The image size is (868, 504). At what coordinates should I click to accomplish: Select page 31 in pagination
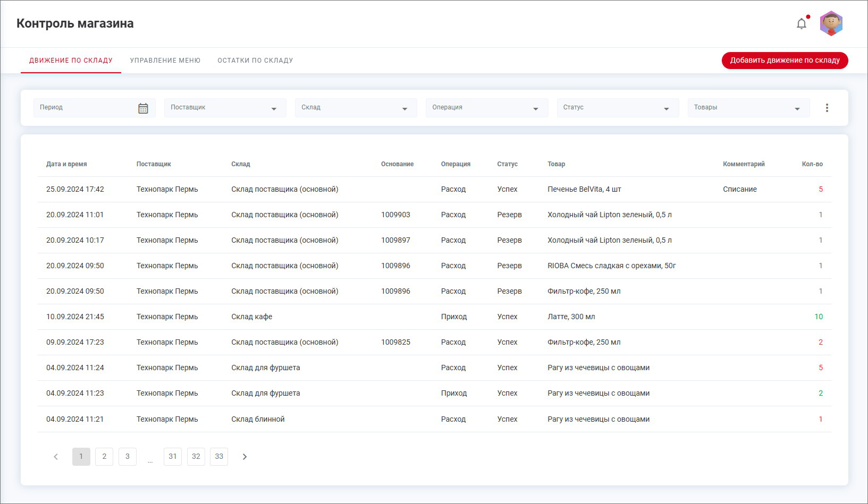click(x=173, y=457)
